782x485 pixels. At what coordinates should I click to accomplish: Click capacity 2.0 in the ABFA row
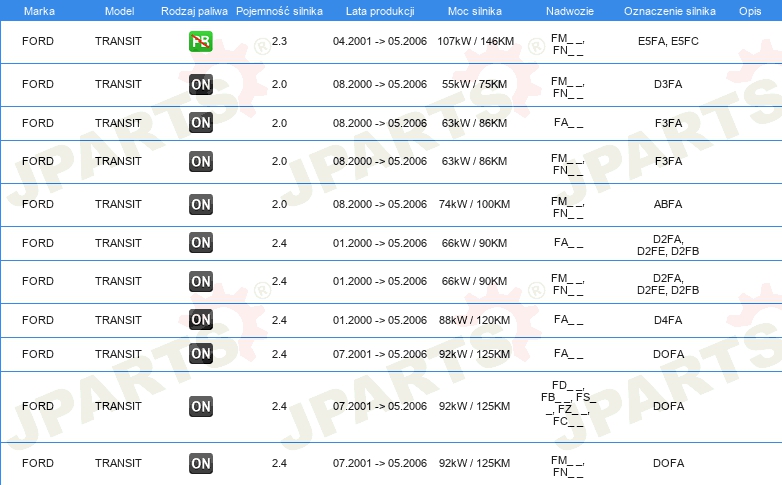(279, 205)
